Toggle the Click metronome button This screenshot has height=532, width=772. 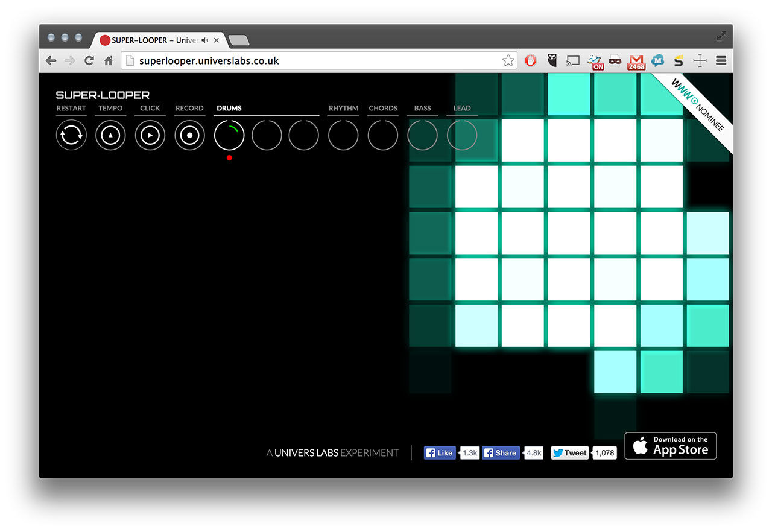pos(150,135)
